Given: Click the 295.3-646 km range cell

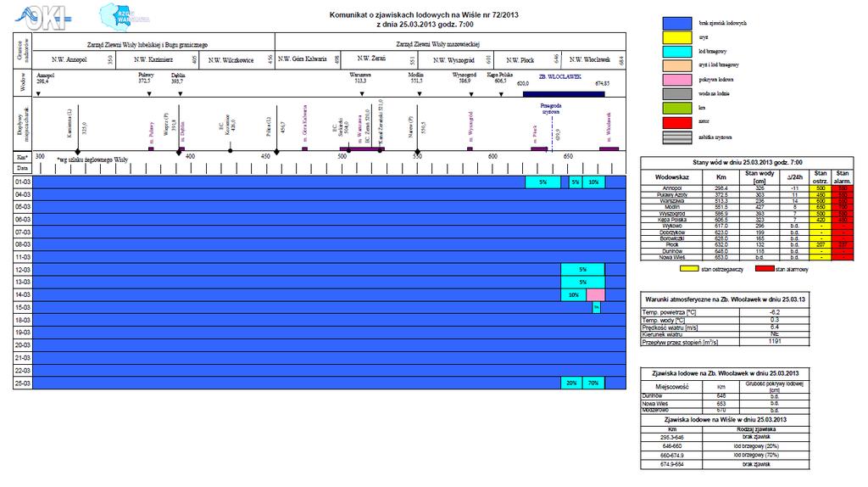Looking at the screenshot, I should (x=671, y=437).
